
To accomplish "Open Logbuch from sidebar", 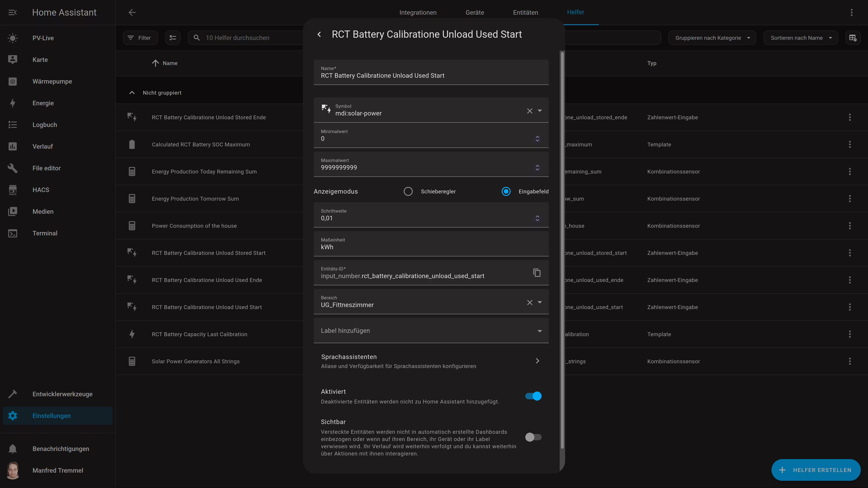I will coord(57,125).
